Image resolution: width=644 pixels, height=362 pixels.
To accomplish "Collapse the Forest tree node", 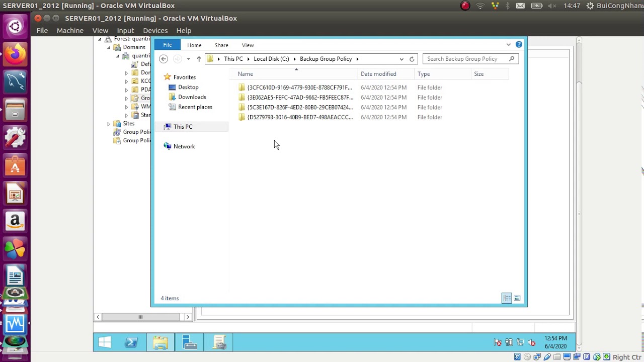I will [100, 39].
